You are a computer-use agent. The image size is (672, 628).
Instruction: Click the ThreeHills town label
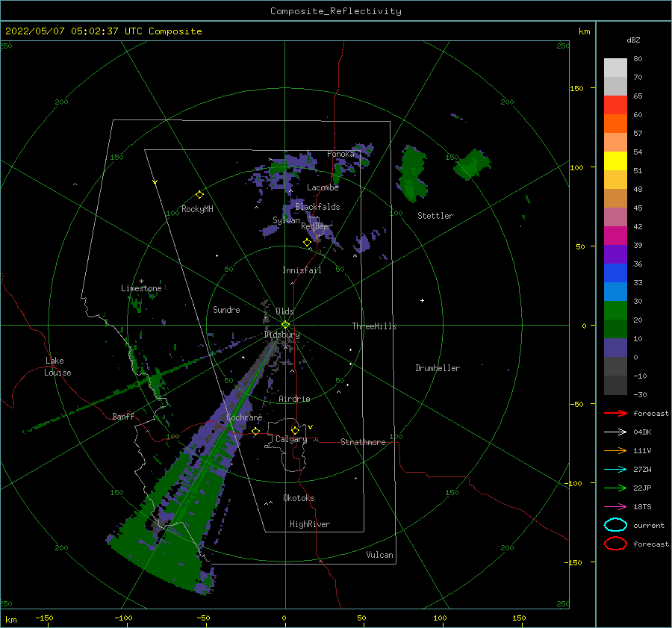pyautogui.click(x=374, y=326)
